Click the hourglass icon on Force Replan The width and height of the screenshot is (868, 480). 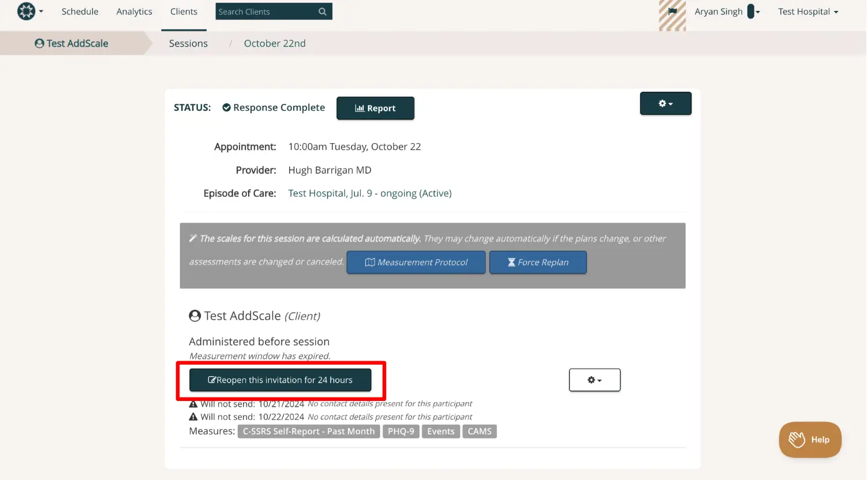click(x=511, y=262)
